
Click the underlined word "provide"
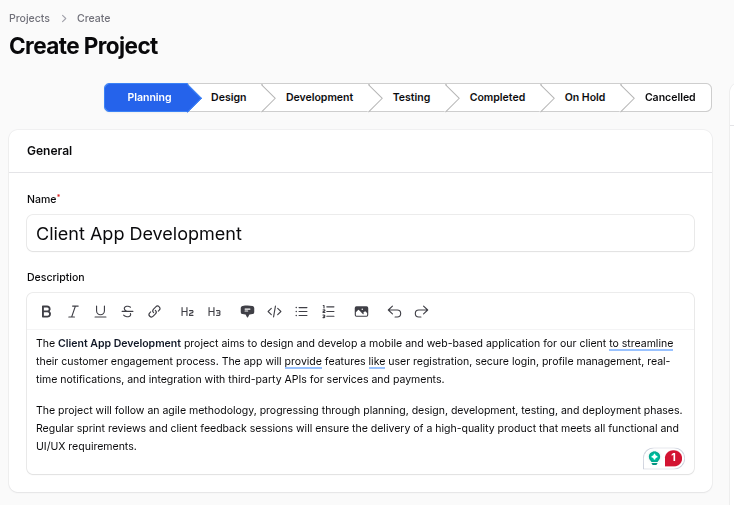click(x=303, y=361)
